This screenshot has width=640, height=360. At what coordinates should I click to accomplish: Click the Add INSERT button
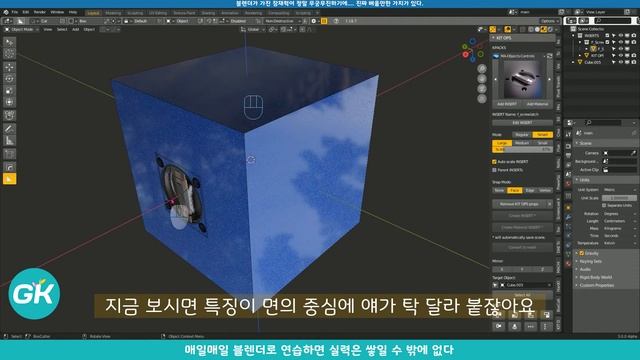coord(507,104)
